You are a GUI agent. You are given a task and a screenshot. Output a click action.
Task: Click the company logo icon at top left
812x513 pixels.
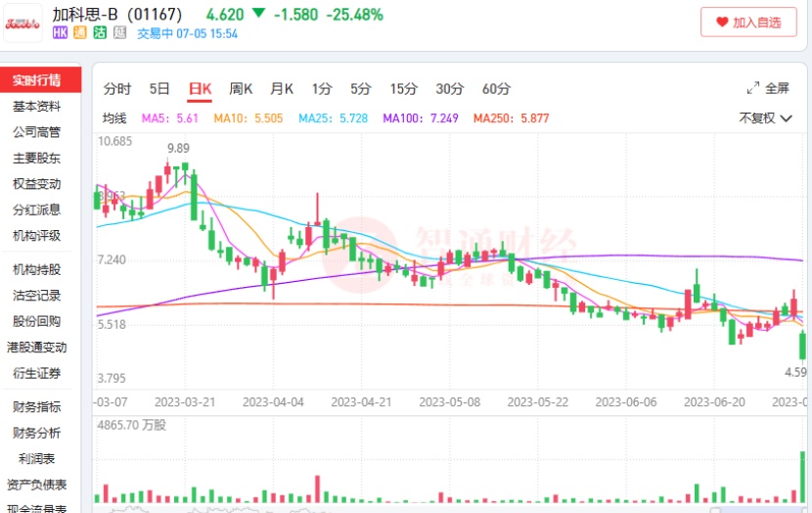23,23
